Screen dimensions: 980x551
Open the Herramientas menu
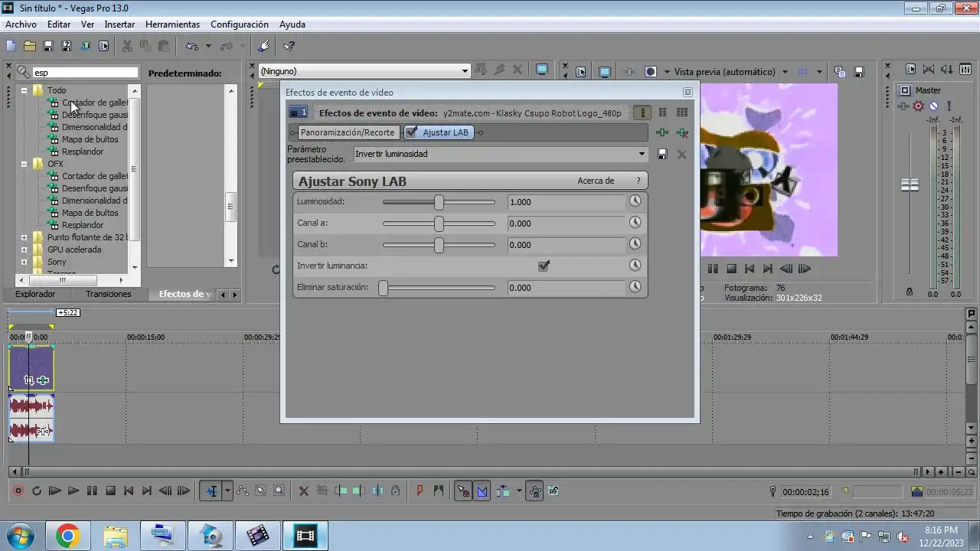(172, 24)
